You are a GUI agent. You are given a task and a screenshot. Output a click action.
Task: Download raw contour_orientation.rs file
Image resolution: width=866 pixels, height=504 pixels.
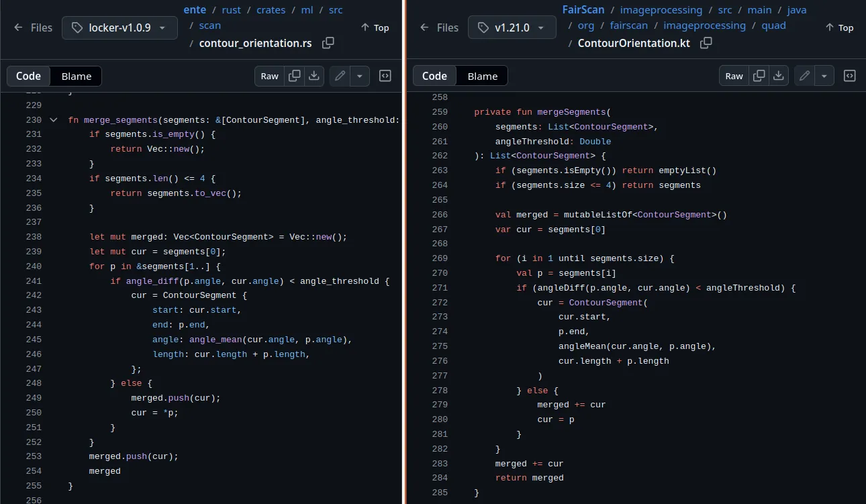point(314,76)
